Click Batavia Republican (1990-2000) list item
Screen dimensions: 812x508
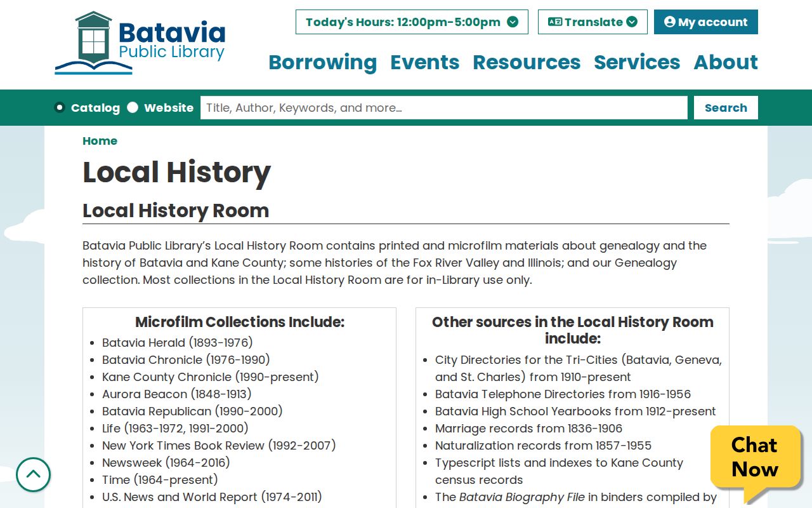click(192, 411)
